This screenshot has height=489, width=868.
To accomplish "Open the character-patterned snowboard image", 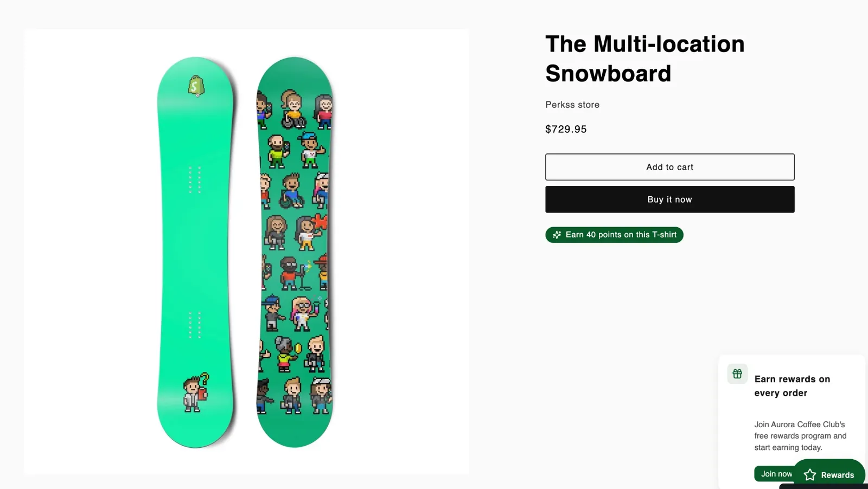I will pyautogui.click(x=295, y=252).
